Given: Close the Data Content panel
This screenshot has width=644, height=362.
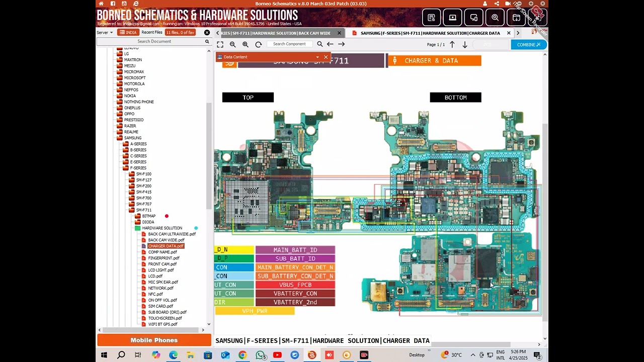Looking at the screenshot, I should click(326, 57).
